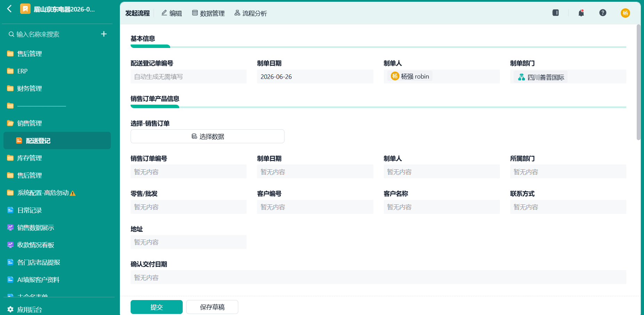This screenshot has height=315, width=644.
Task: Click 选择数据 to pick sales order
Action: (x=207, y=136)
